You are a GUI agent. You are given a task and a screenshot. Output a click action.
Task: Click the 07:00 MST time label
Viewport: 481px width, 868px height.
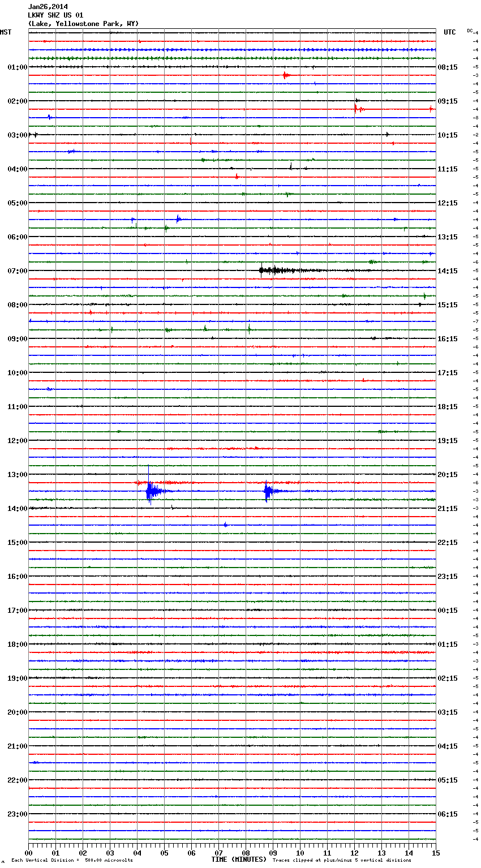pyautogui.click(x=17, y=271)
